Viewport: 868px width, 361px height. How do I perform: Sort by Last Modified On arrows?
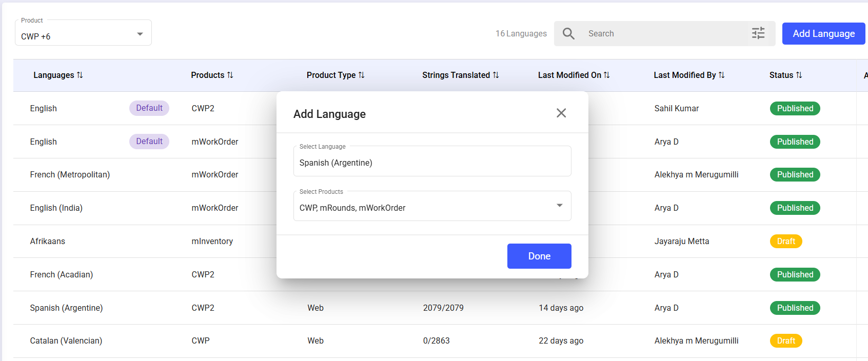tap(607, 75)
